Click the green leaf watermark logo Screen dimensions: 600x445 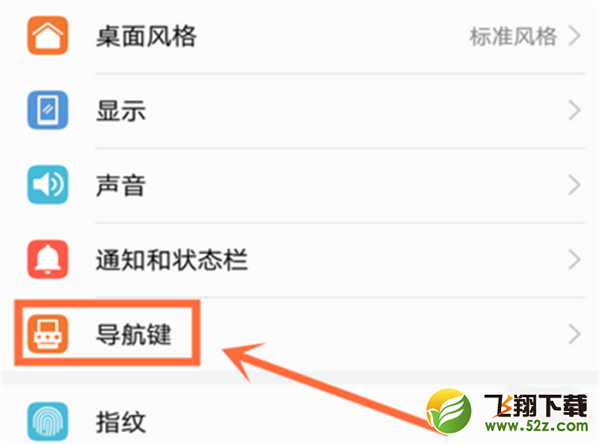coord(449,411)
